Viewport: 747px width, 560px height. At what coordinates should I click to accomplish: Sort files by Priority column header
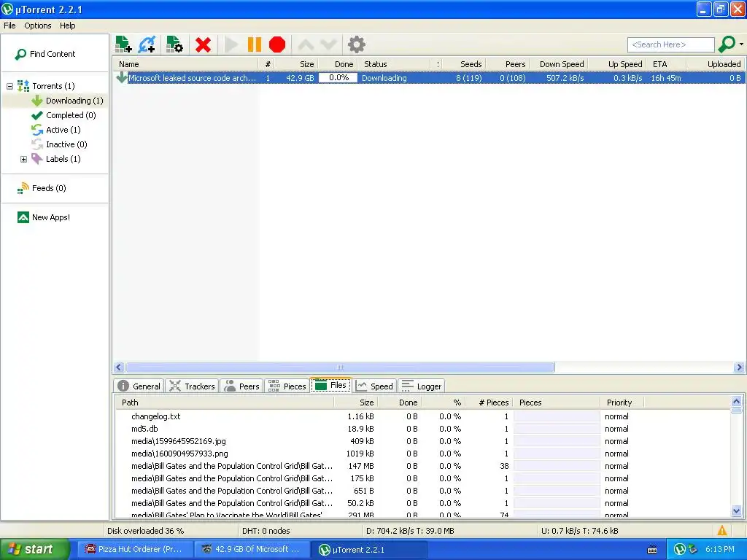[622, 402]
